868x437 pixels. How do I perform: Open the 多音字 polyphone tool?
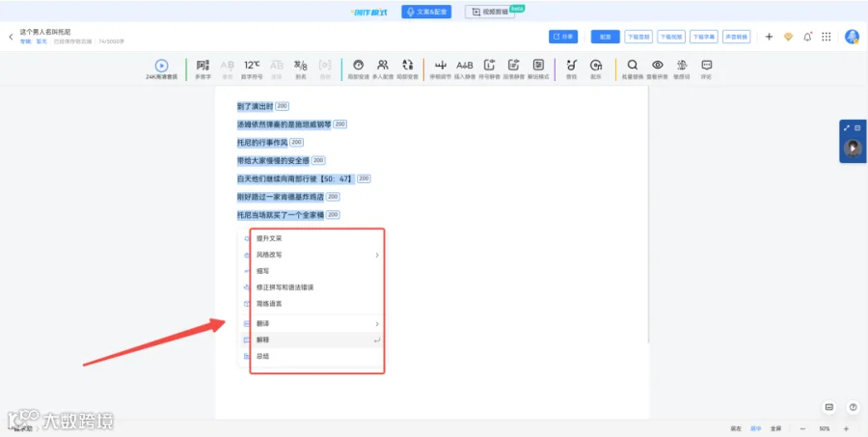(203, 66)
